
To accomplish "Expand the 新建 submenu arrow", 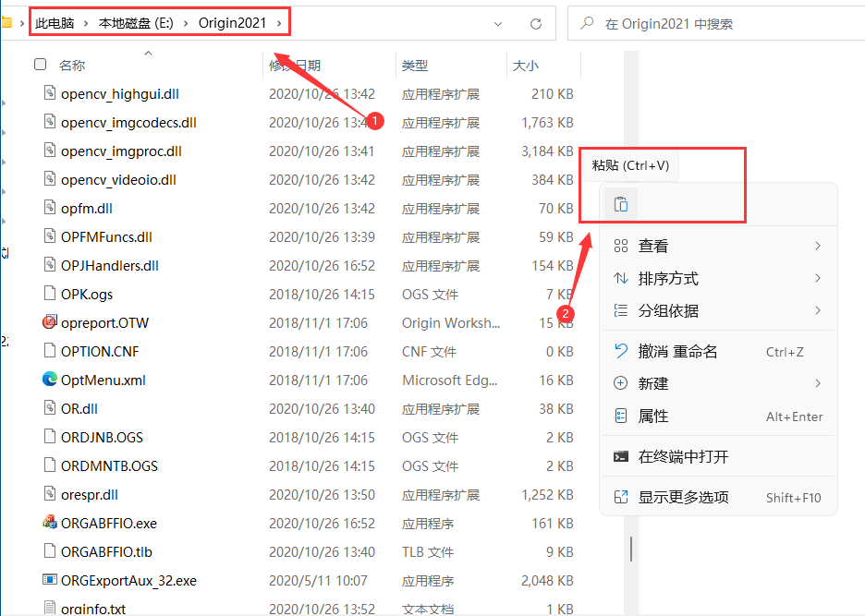I will [818, 383].
